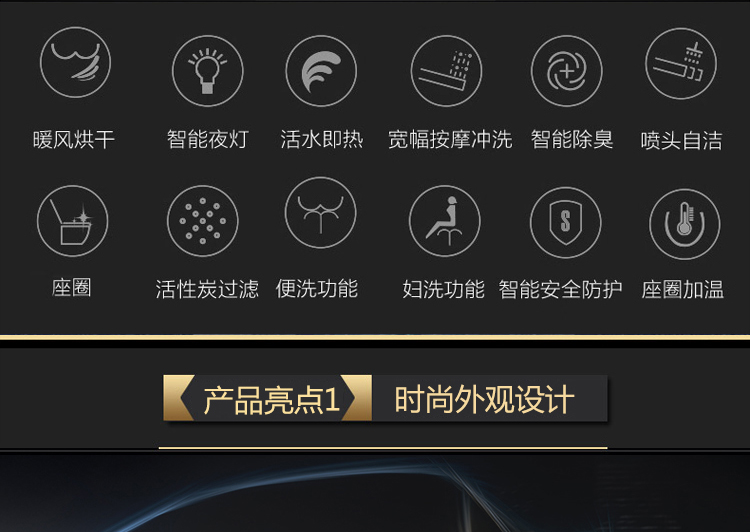The image size is (750, 532).
Task: Click the warm air dryer 暖风烘干 icon
Action: coord(76,63)
